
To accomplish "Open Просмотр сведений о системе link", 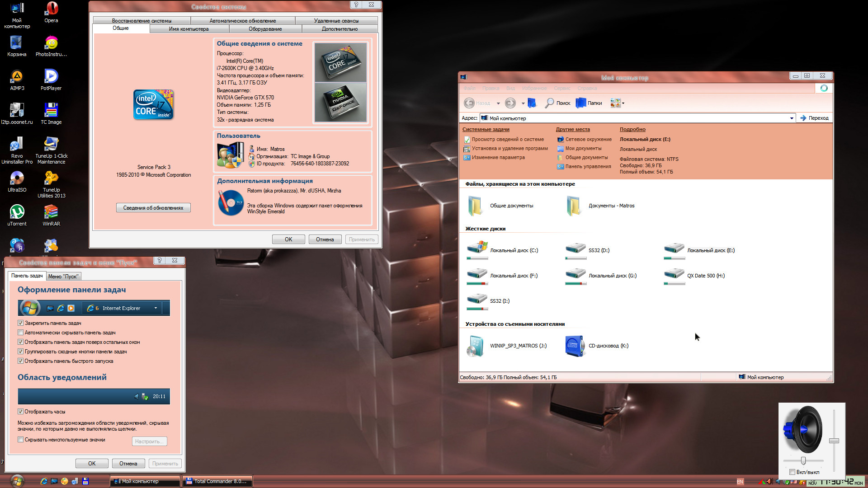I will 504,140.
